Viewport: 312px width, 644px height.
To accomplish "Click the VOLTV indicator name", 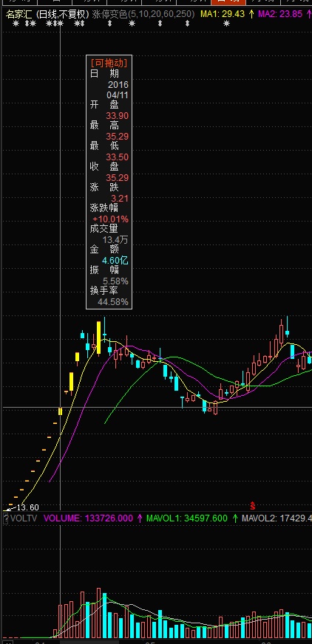I will (x=24, y=518).
